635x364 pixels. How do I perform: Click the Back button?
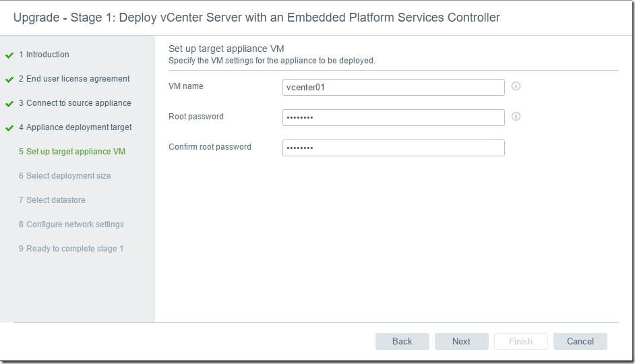point(402,341)
